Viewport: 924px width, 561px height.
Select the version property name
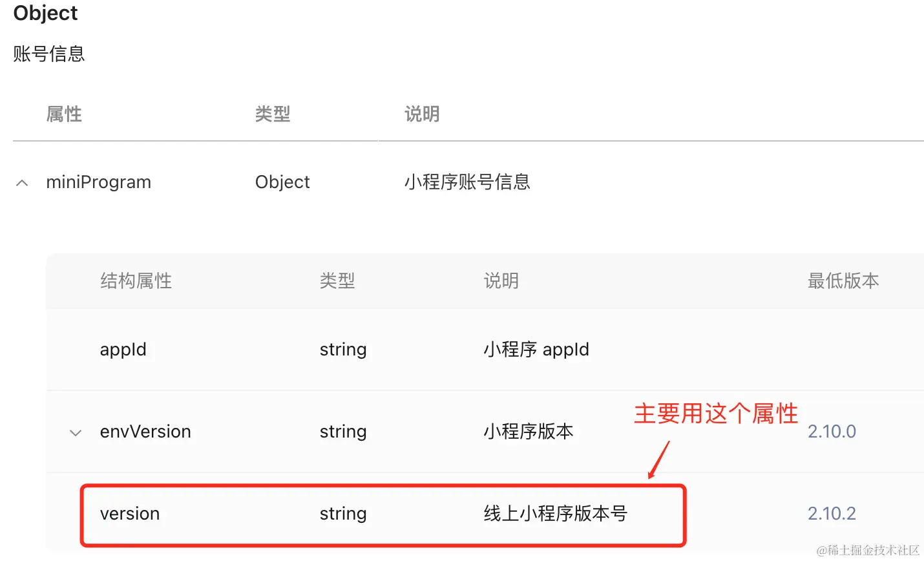coord(129,513)
